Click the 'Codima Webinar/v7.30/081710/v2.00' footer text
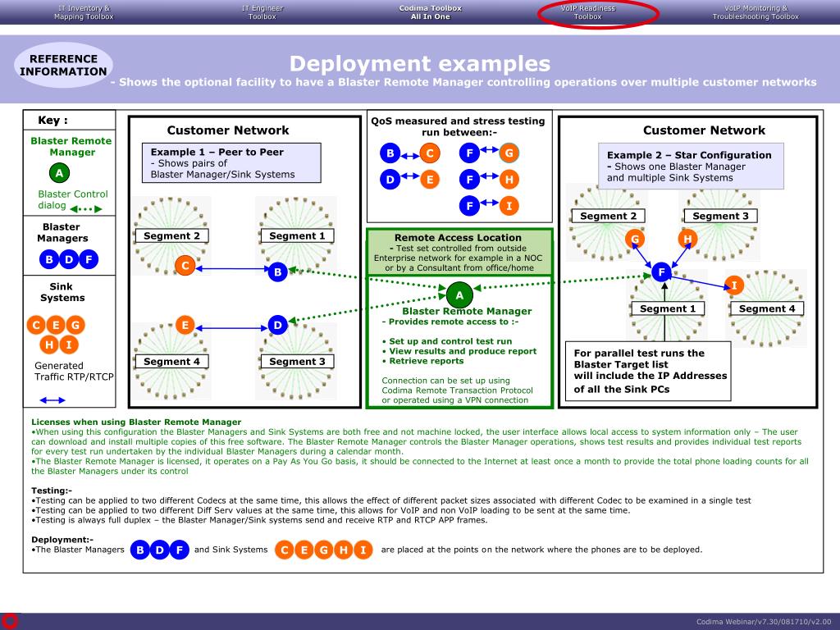840x630 pixels. coord(764,622)
